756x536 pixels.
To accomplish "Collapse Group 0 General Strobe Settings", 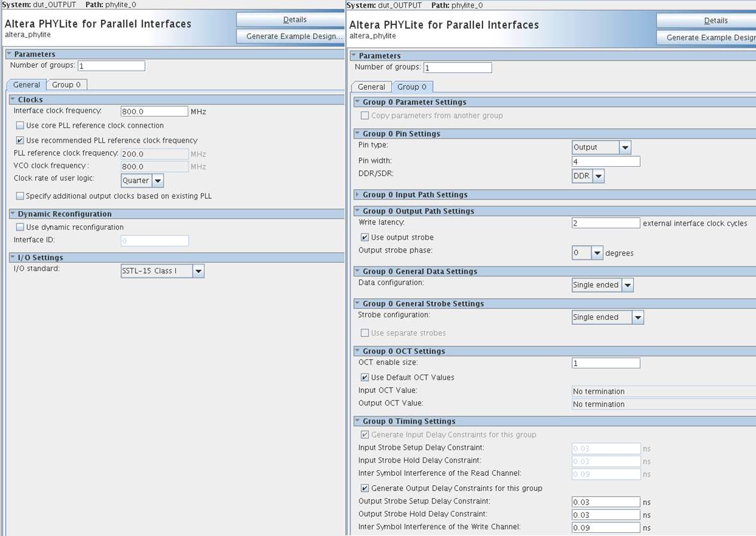I will tap(357, 303).
